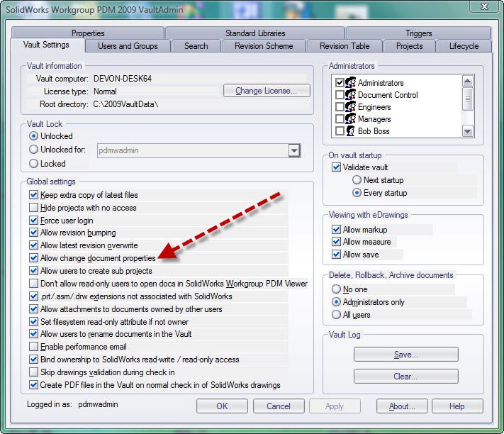Select the Locked vault option
This screenshot has width=504, height=434.
tap(33, 164)
